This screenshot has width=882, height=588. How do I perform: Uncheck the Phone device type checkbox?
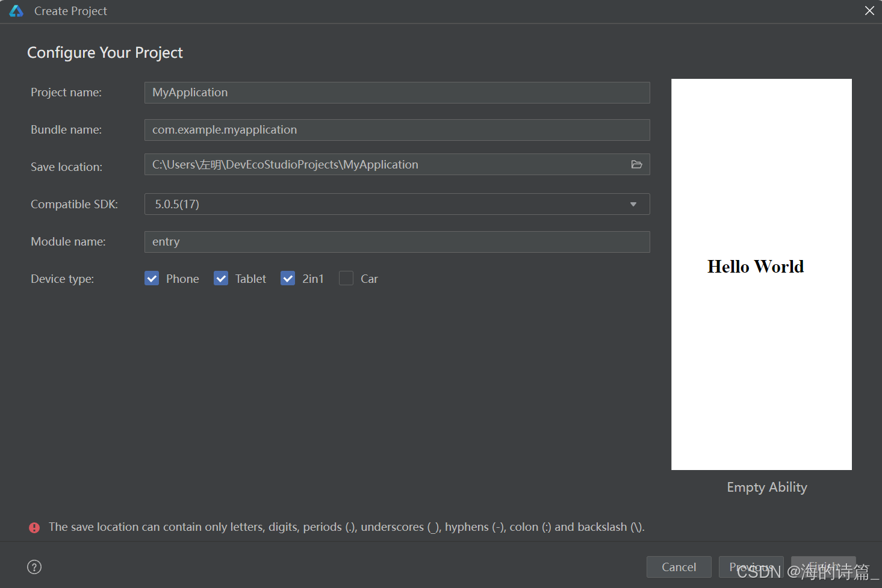tap(152, 279)
